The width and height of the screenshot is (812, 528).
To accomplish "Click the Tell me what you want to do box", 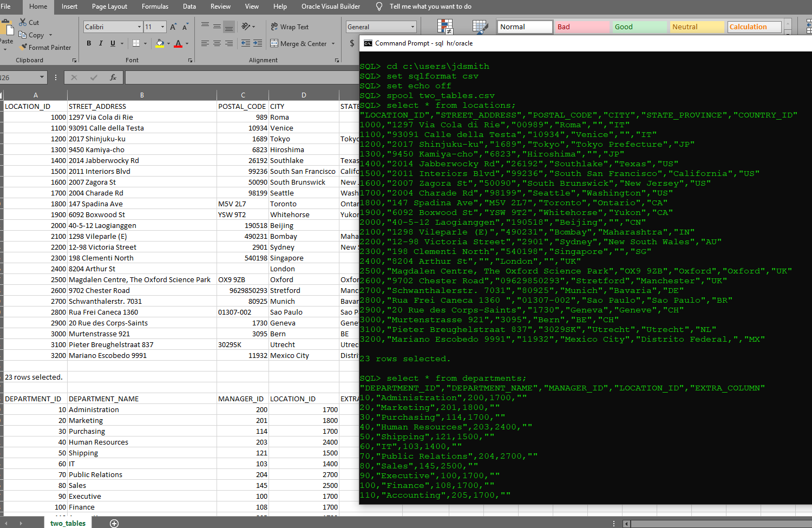I will 430,6.
